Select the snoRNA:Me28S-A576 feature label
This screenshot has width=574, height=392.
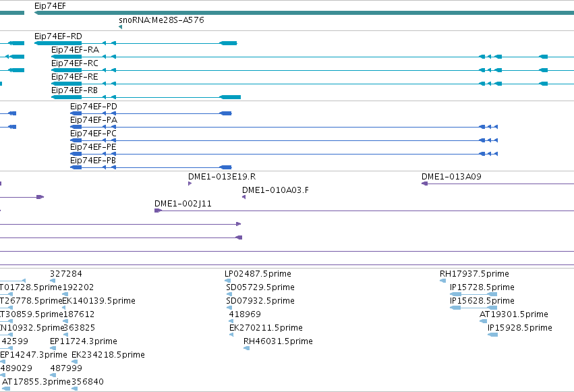pyautogui.click(x=161, y=20)
